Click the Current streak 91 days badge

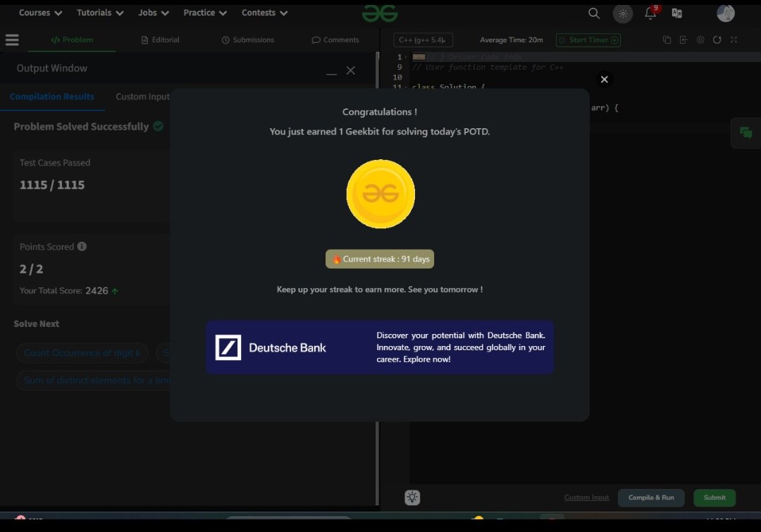point(380,259)
